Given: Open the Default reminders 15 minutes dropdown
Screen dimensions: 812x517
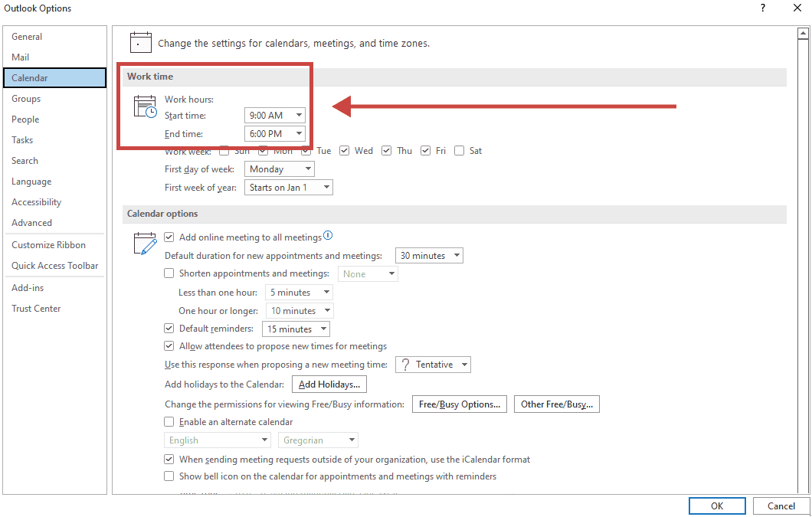Looking at the screenshot, I should [296, 329].
